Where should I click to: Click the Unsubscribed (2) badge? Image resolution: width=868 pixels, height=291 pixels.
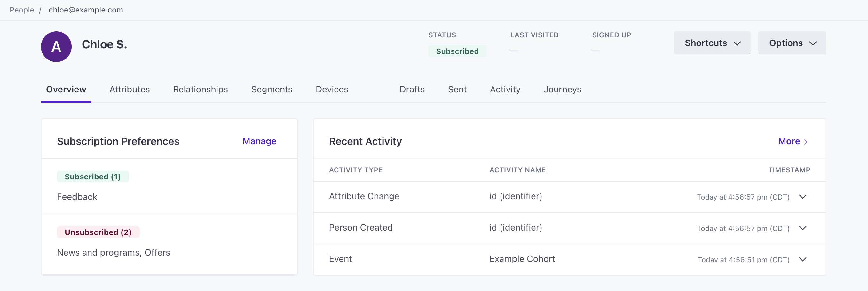[x=98, y=232]
